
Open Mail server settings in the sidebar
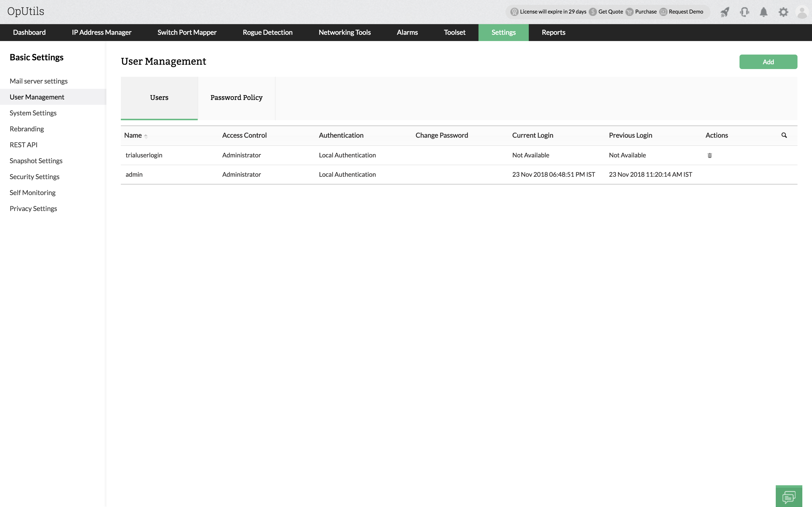39,81
